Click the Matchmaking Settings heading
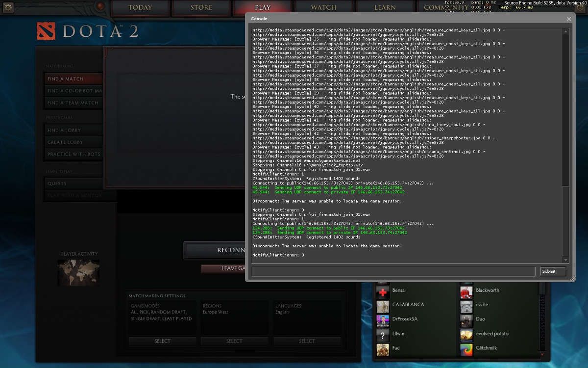 [157, 296]
